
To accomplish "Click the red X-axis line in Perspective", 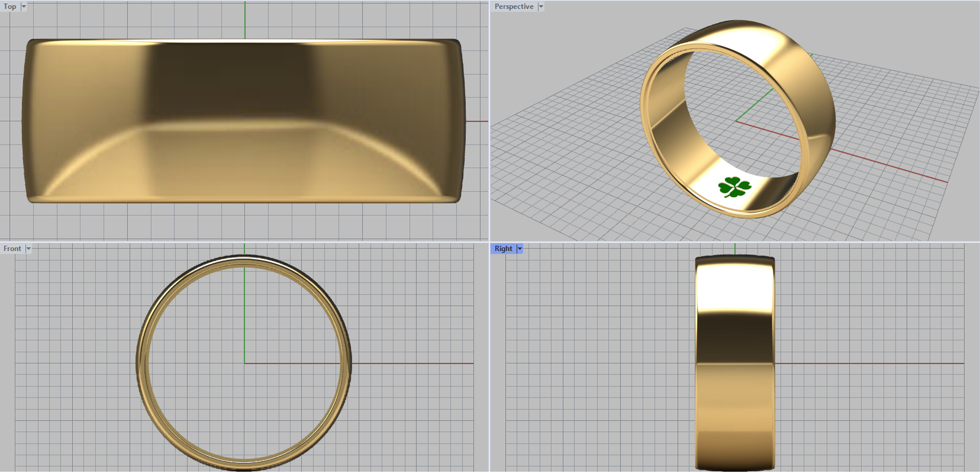I will click(888, 166).
